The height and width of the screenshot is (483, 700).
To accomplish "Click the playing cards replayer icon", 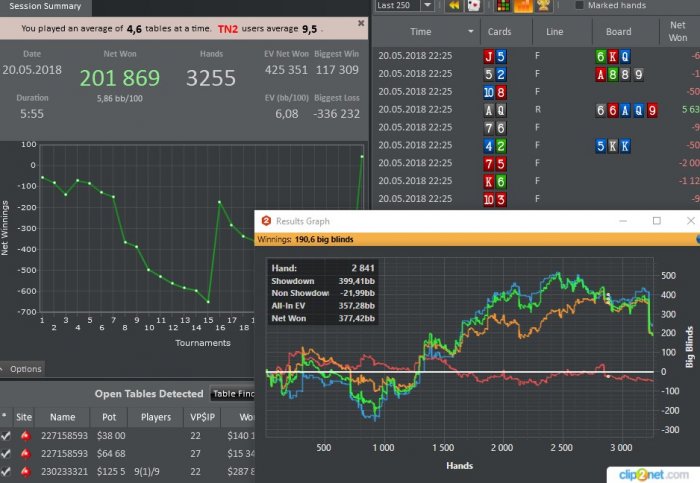I will click(x=474, y=6).
